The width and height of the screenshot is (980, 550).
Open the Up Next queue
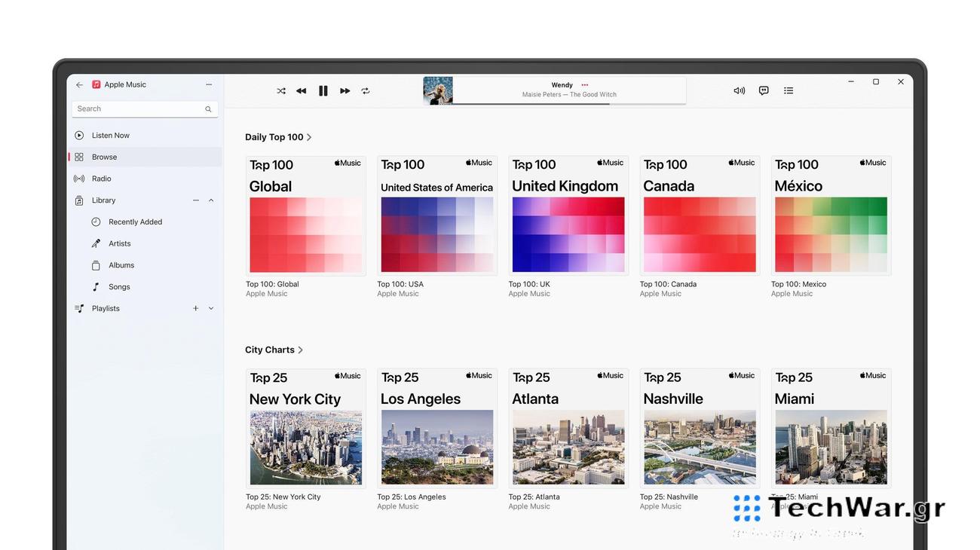coord(789,90)
